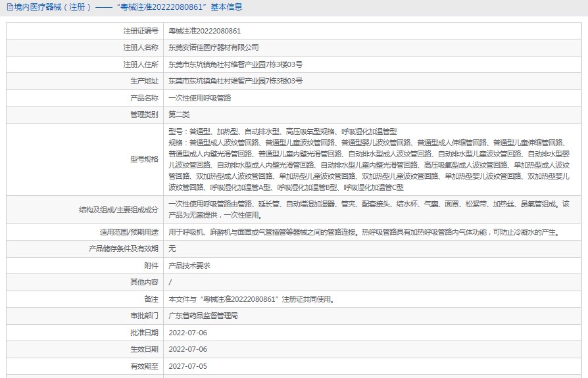This screenshot has width=588, height=378.
Task: Select expiry date 2027-07-05
Action: tap(188, 366)
